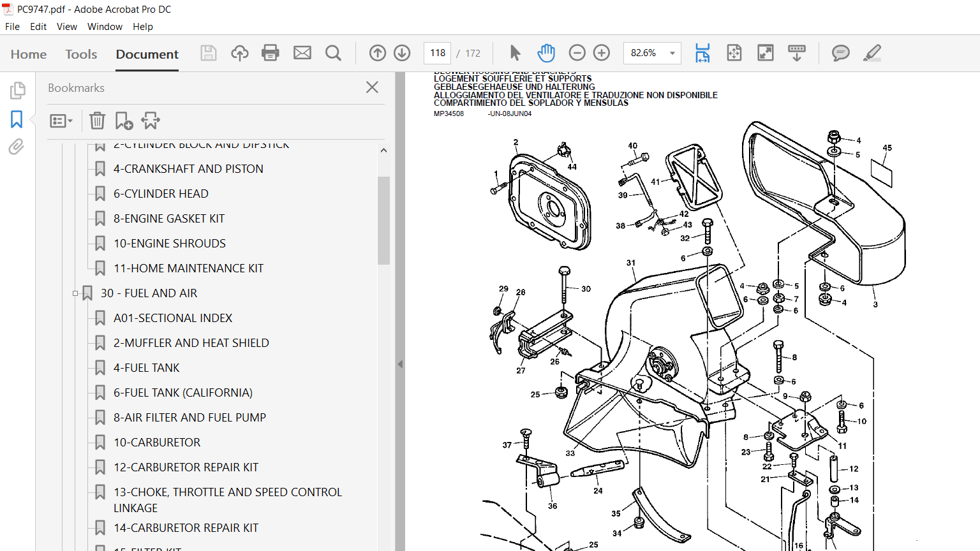Close the Bookmarks panel
Viewport: 980px width, 551px height.
pyautogui.click(x=373, y=87)
